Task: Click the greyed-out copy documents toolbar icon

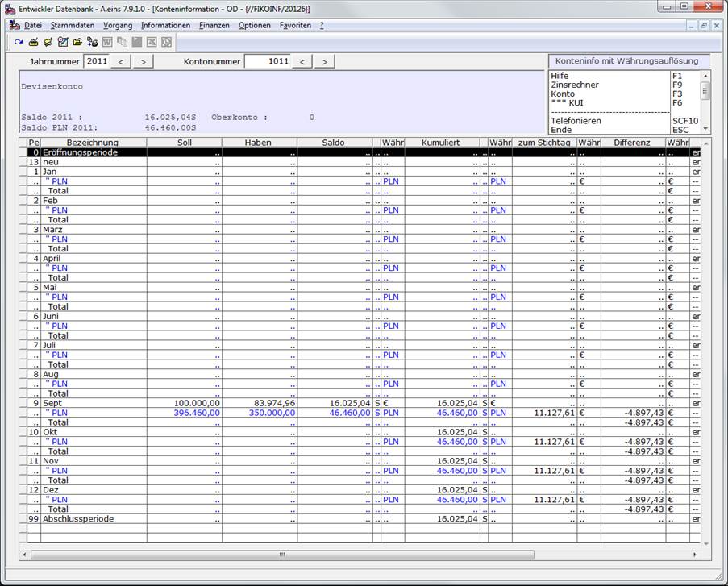Action: (x=122, y=42)
